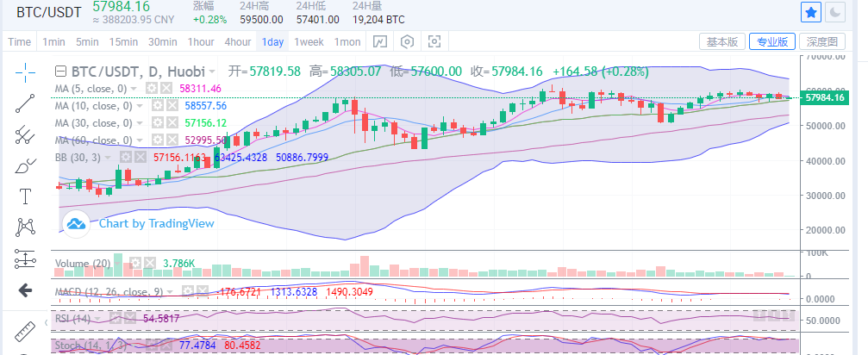Viewport: 868px width, 355px height.
Task: Switch to 4hour interval
Action: [238, 42]
